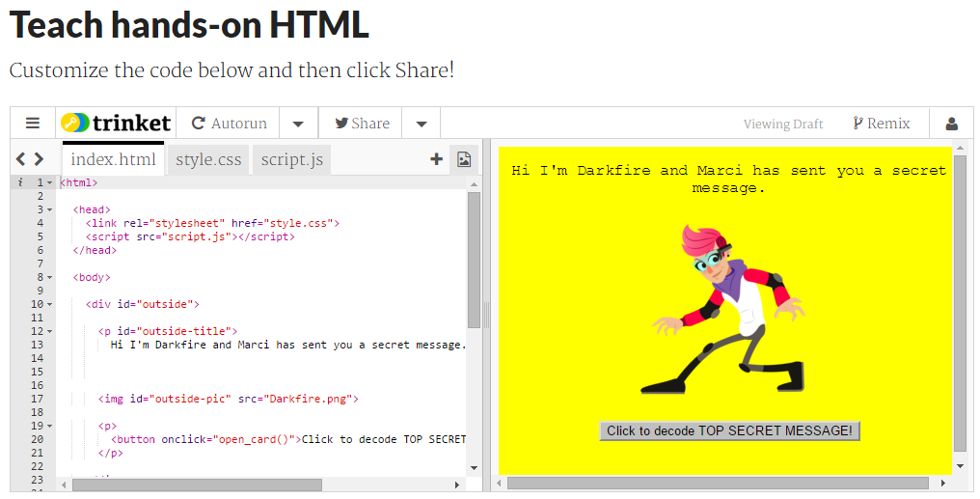The height and width of the screenshot is (499, 980).
Task: Click preview scrollbar down arrow
Action: [960, 466]
